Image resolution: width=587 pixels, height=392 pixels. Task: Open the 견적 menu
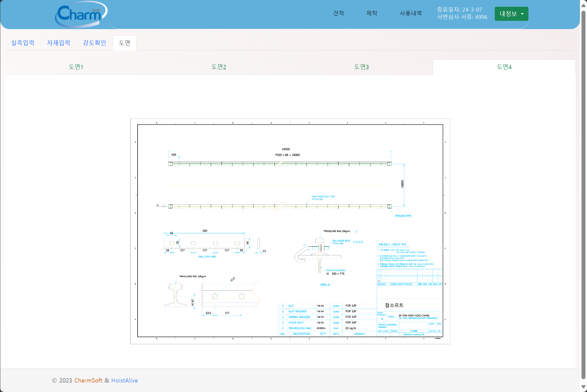[x=338, y=13]
